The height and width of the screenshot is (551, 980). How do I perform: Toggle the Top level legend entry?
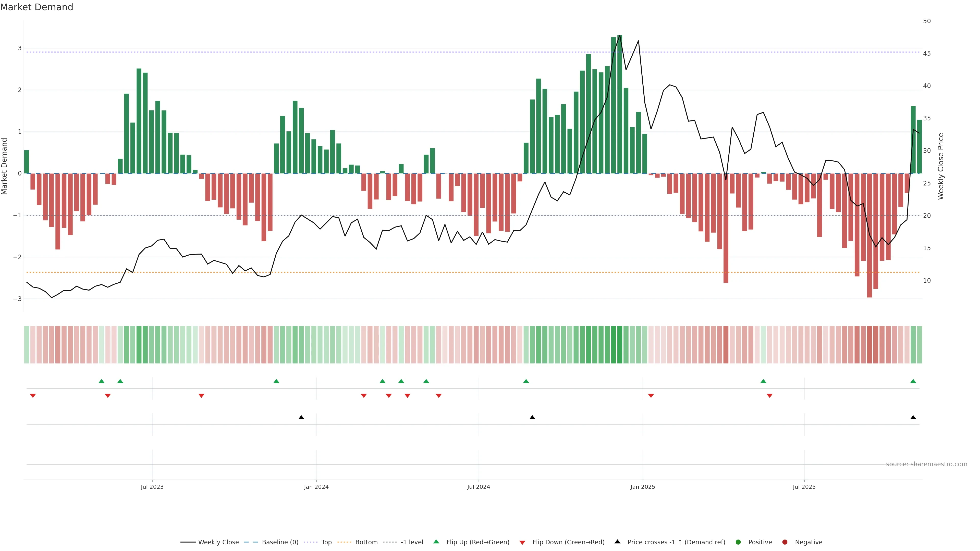(x=326, y=542)
